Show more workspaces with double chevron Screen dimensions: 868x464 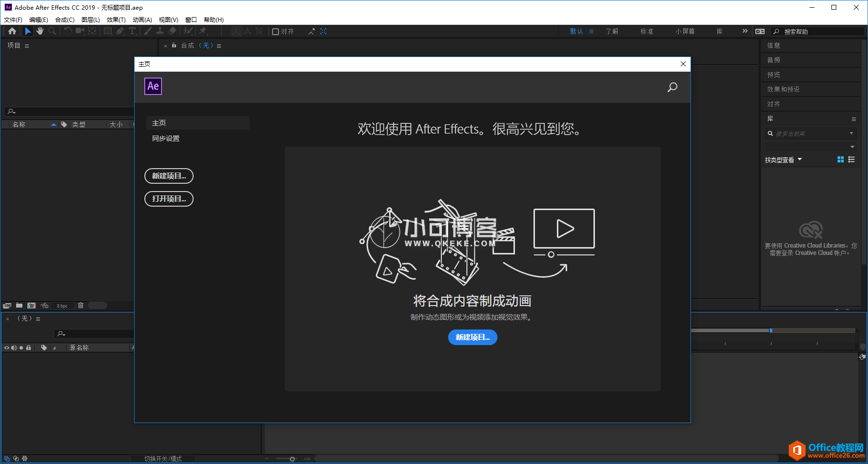(745, 31)
